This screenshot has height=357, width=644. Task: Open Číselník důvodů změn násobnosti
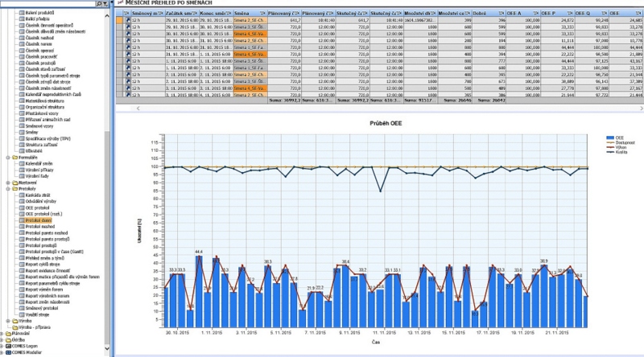pyautogui.click(x=56, y=31)
